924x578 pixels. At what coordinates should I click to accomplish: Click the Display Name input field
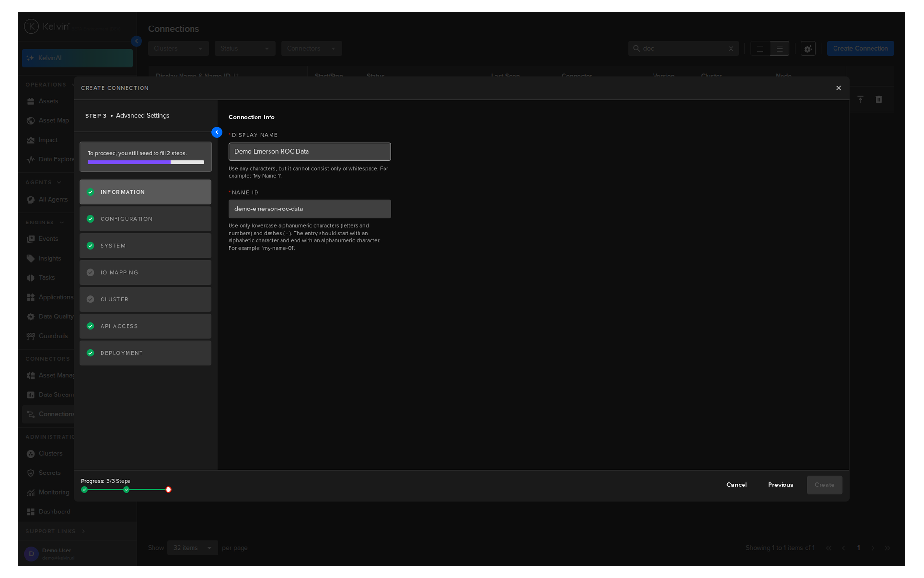pos(309,151)
